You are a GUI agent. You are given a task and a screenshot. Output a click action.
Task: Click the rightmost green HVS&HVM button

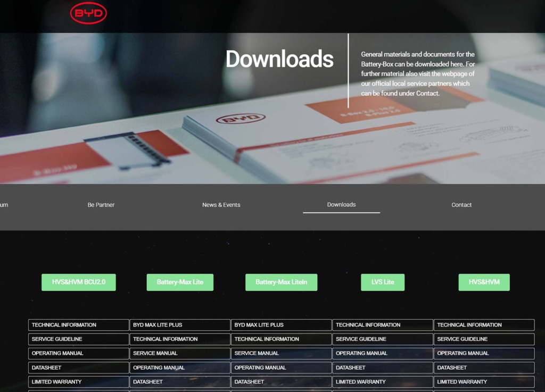[484, 282]
